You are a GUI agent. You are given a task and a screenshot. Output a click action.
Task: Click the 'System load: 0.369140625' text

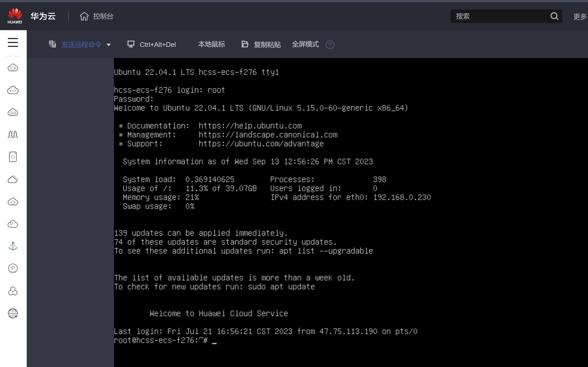click(179, 180)
